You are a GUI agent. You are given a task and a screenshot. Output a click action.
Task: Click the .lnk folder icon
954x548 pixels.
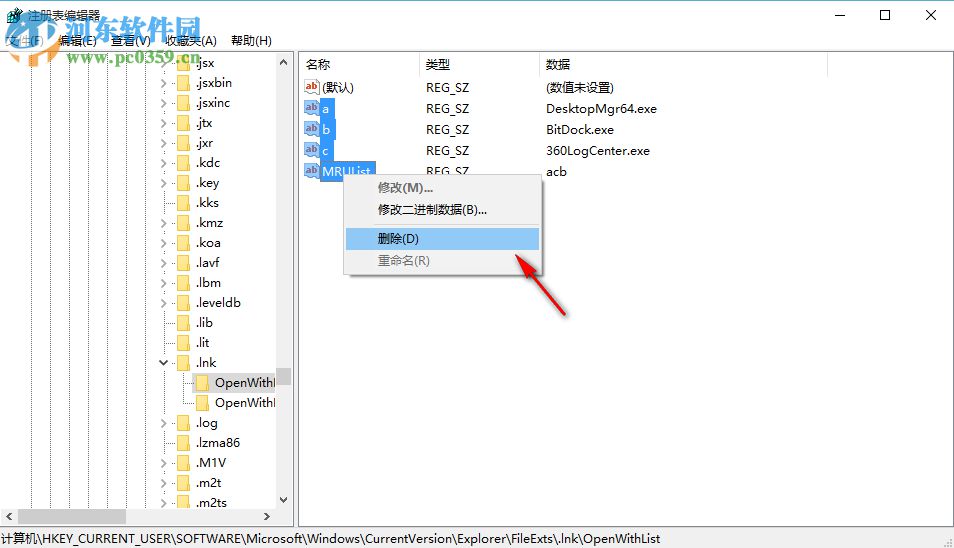click(x=183, y=363)
